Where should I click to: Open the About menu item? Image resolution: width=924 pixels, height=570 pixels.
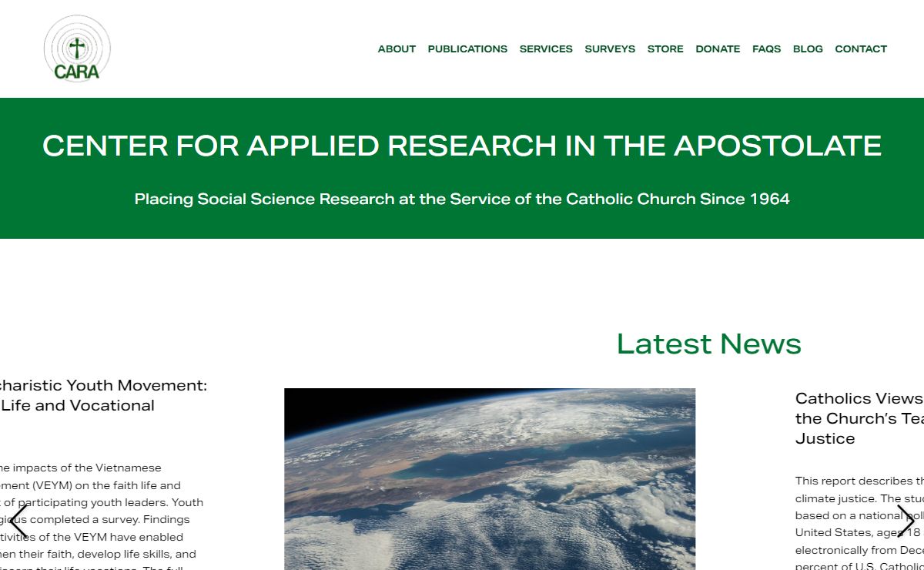click(397, 49)
